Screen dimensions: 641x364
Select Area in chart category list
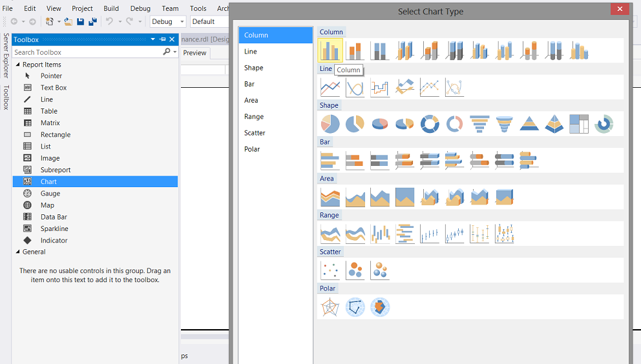275,100
